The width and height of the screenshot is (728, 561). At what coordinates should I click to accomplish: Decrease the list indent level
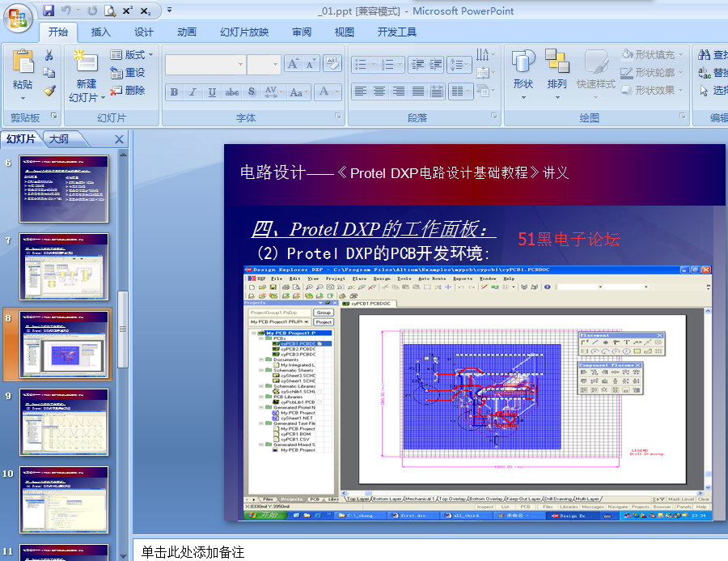pos(418,64)
